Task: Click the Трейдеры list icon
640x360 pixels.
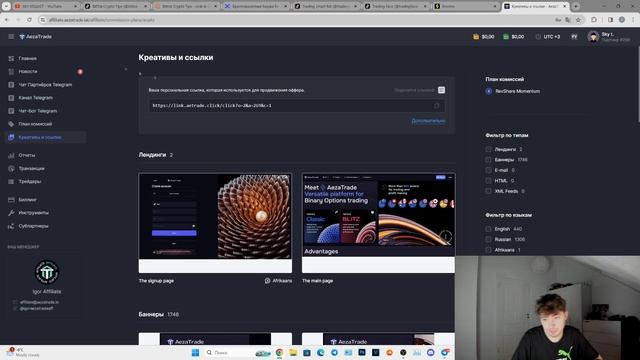Action: coord(11,181)
